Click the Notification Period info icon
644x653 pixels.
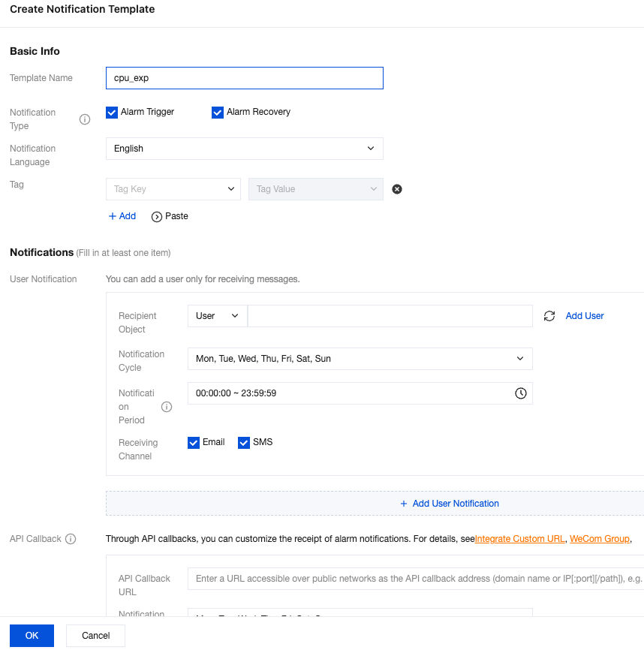pos(167,407)
